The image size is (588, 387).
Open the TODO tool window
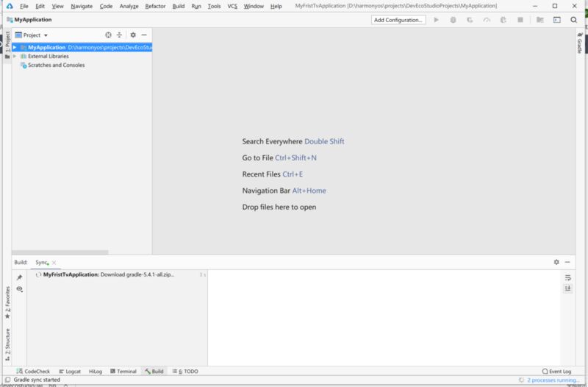[x=185, y=372]
